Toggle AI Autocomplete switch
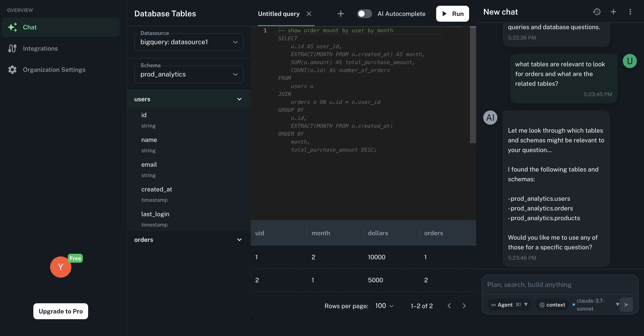Image resolution: width=644 pixels, height=336 pixels. click(x=364, y=14)
